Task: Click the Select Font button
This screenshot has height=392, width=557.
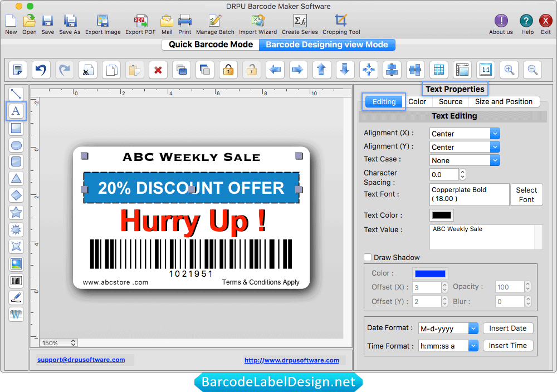Action: 526,194
